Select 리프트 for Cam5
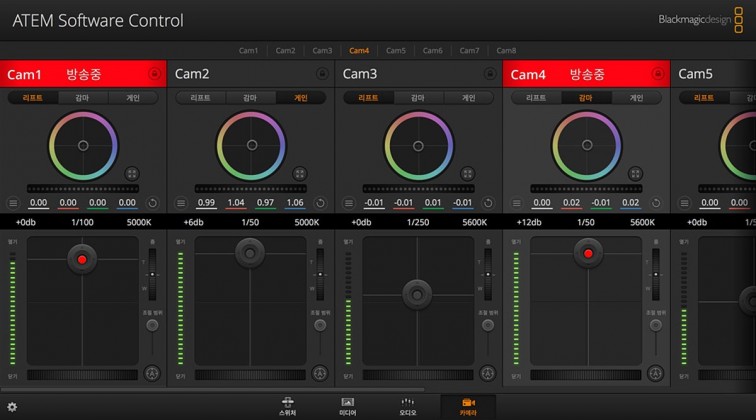This screenshot has width=756, height=420. pos(704,98)
